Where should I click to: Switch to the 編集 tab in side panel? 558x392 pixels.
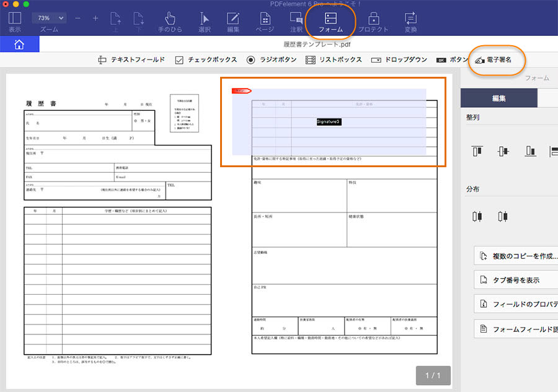pyautogui.click(x=498, y=98)
